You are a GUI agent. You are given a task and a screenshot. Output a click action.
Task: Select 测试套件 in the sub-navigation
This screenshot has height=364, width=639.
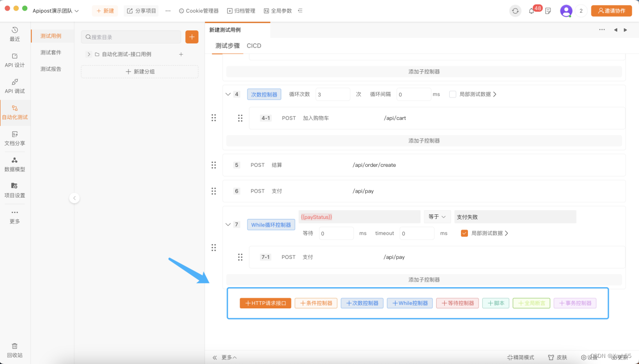pyautogui.click(x=51, y=52)
